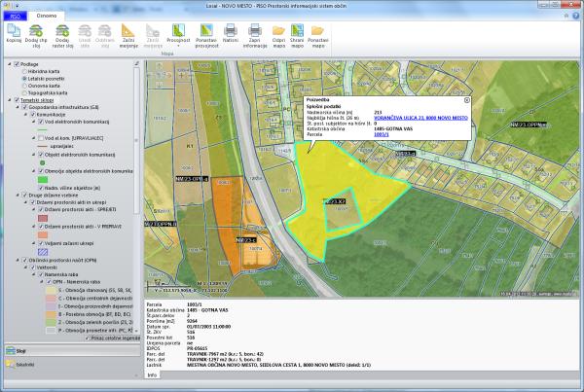Collapse the Tematski sklopi tree node
Viewport: 584px width, 392px height.
click(x=9, y=99)
